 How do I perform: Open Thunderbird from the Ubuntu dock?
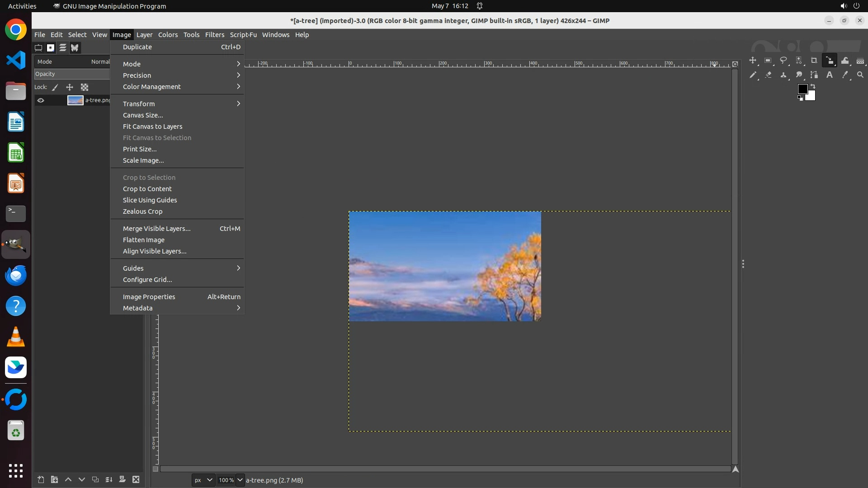point(16,275)
